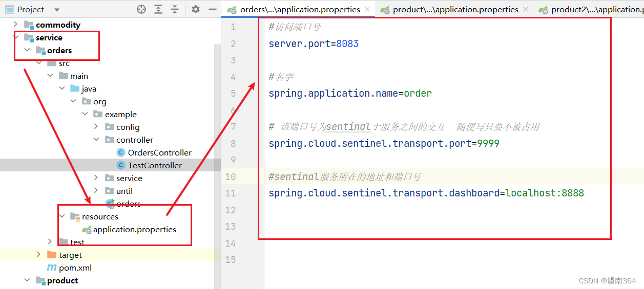Select TestController in the project tree
This screenshot has height=289, width=644.
point(155,165)
